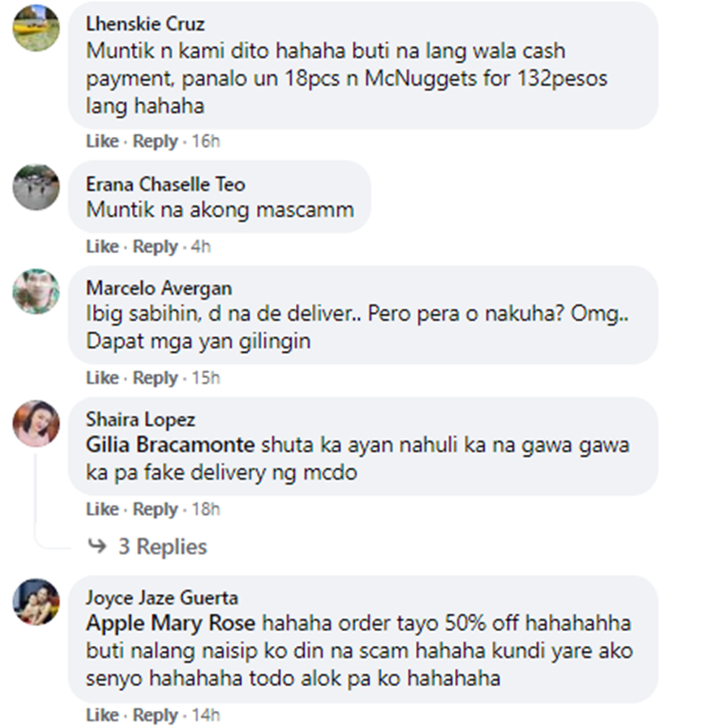Open Lhenskie Cruz's profile picture
This screenshot has width=714, height=728.
point(36,28)
